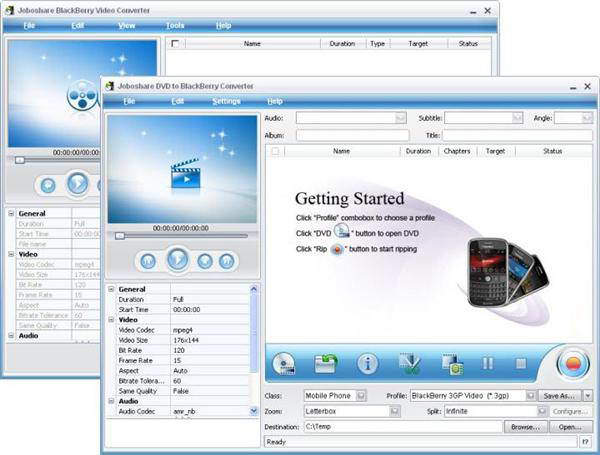This screenshot has width=600, height=455.
Task: Play preview in BlackBerry Video Converter window
Action: (x=78, y=184)
